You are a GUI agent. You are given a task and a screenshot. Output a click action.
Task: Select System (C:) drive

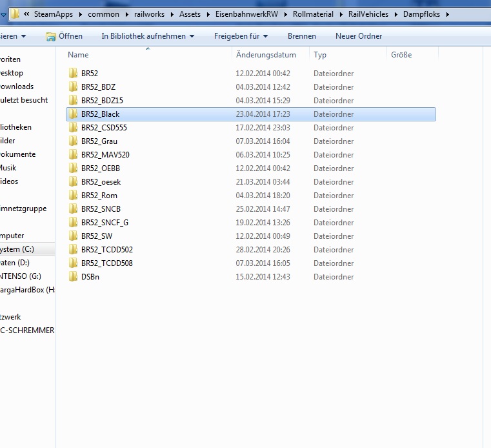pyautogui.click(x=17, y=249)
